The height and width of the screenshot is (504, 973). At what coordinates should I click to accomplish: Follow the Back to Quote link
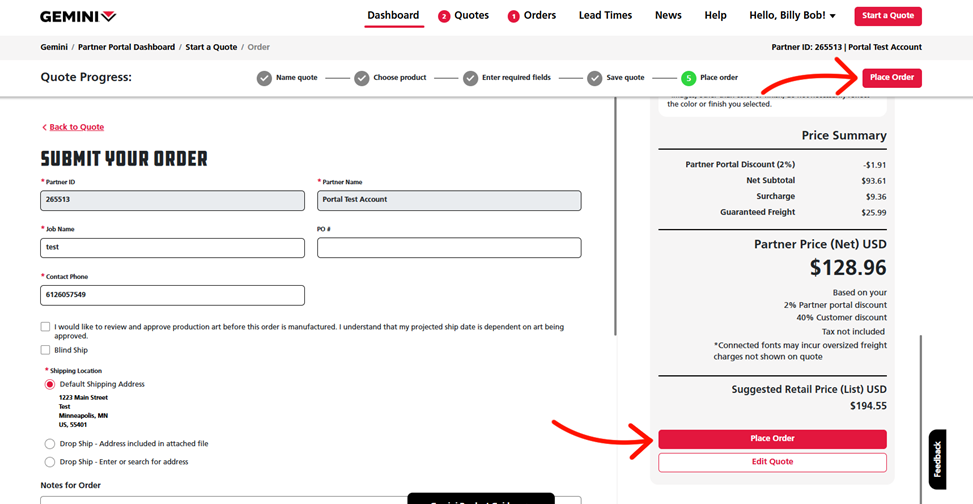[x=76, y=127]
